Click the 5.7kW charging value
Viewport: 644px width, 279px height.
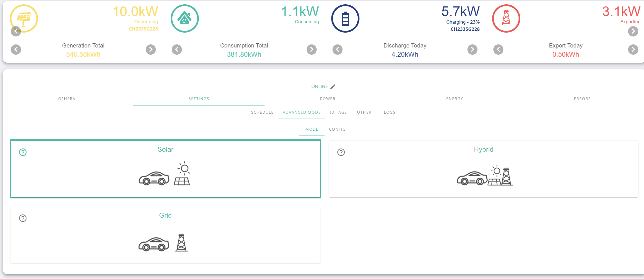tap(461, 12)
